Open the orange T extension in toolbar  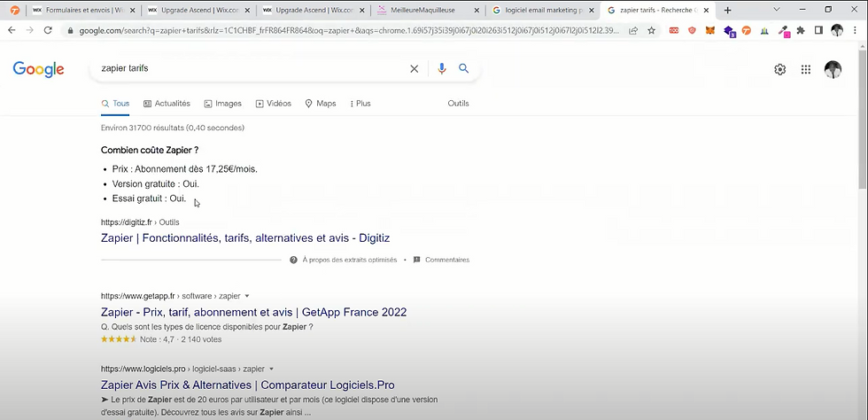tap(747, 30)
